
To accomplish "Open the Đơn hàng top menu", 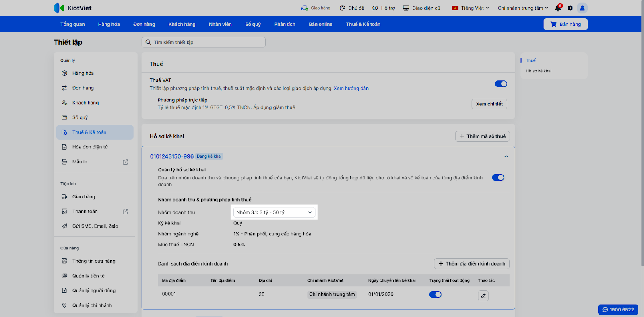I will (x=144, y=24).
